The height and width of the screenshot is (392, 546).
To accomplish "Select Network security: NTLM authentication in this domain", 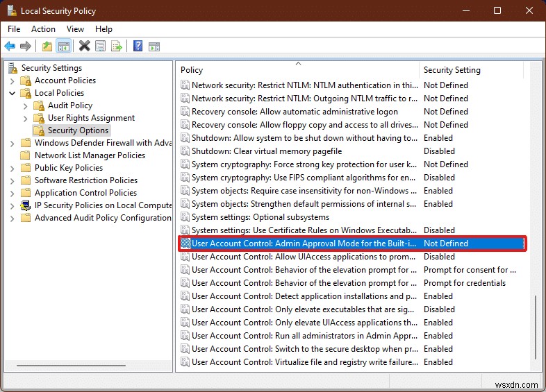I will [x=352, y=85].
